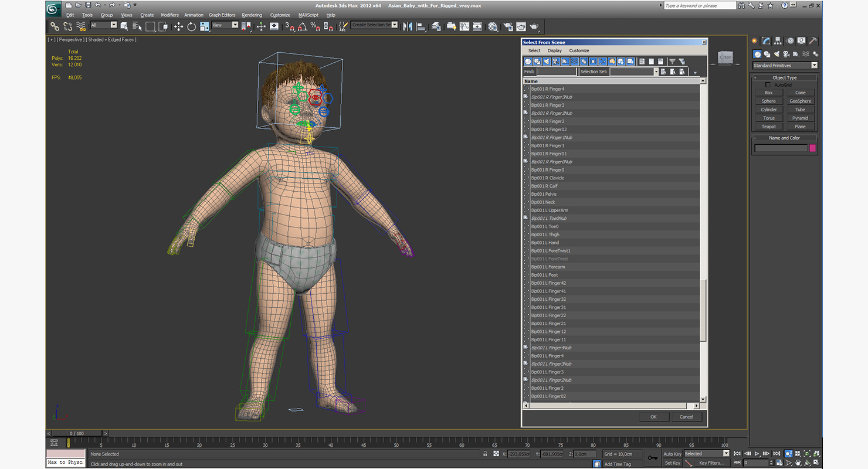Toggle Display Space Warps filter in dialog
The height and width of the screenshot is (469, 868).
575,62
